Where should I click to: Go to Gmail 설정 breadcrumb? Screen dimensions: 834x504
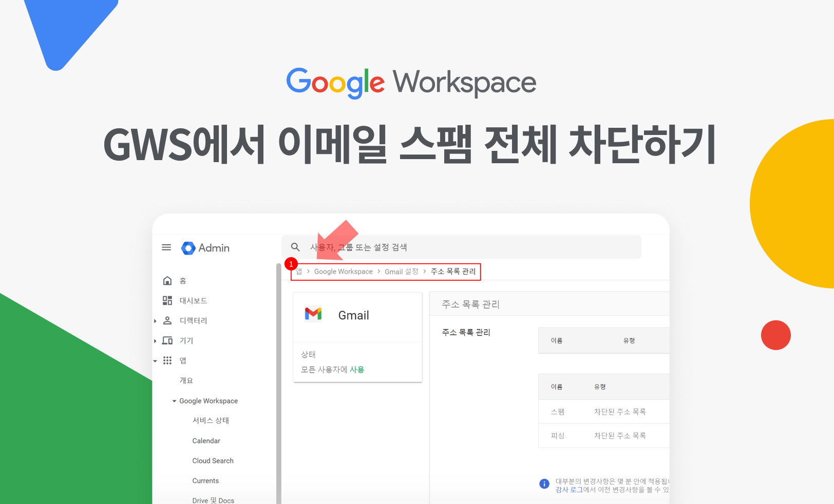click(402, 272)
